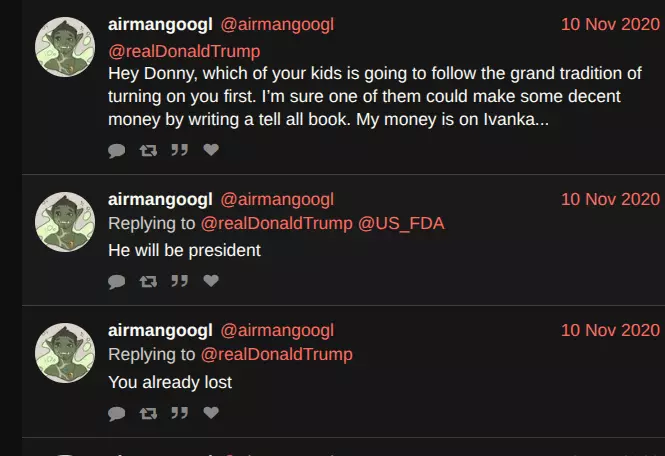Like 'He will be president' tweet

[211, 280]
